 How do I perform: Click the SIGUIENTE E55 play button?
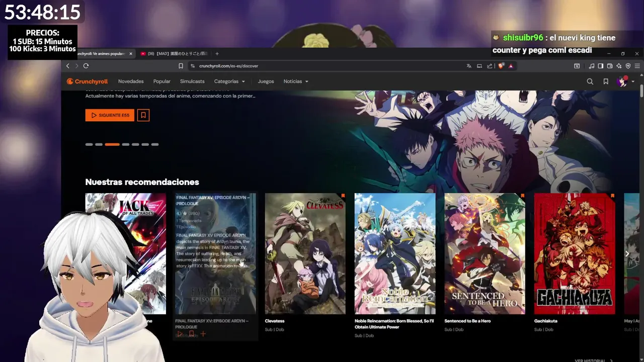click(x=110, y=115)
